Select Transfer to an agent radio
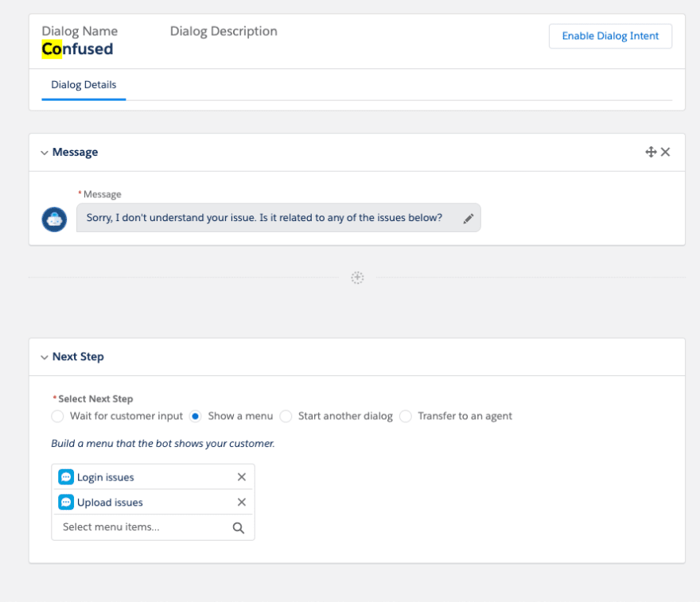This screenshot has width=700, height=602. tap(406, 417)
